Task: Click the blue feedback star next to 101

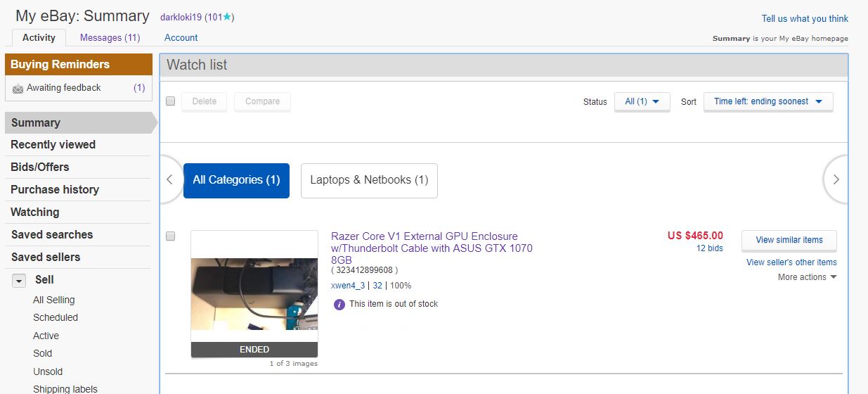Action: pos(227,17)
